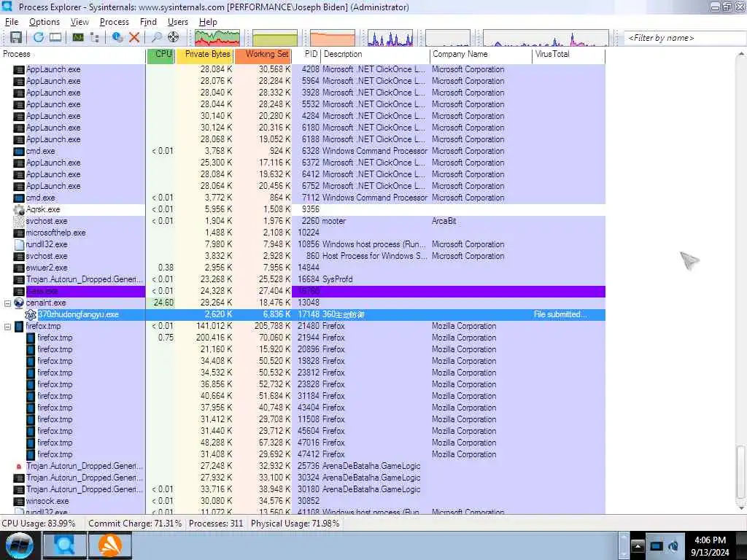Click the Show Process Tree toolbar icon

(x=95, y=38)
